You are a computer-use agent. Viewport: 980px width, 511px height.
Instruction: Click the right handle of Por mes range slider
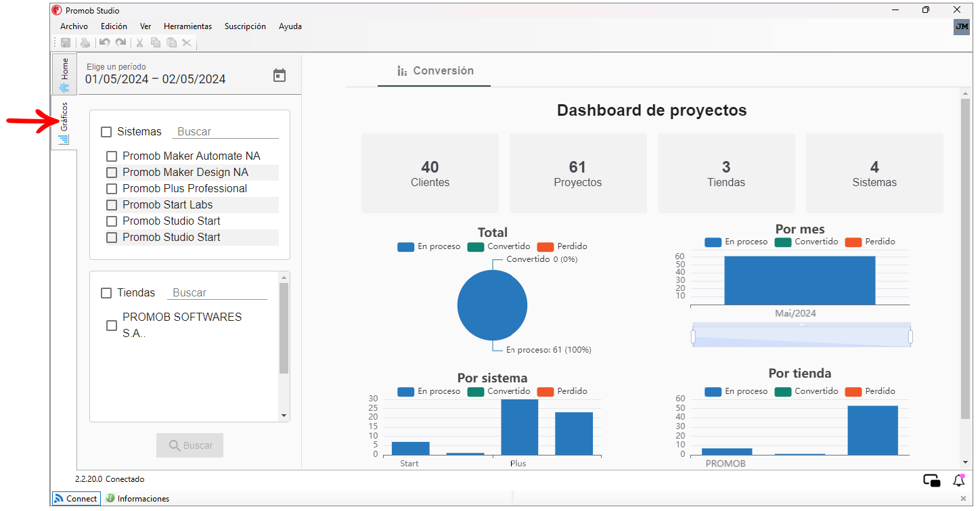click(x=910, y=336)
